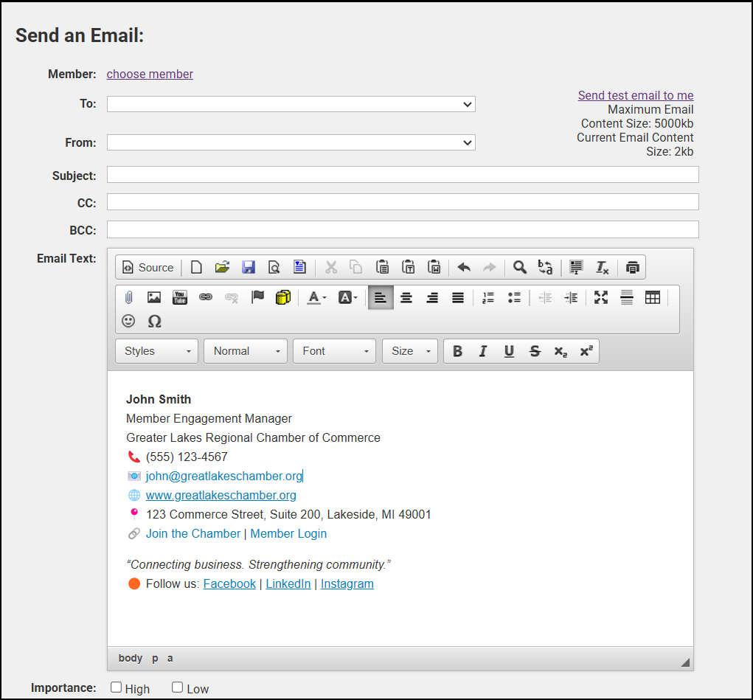Click the paperclip attachment icon

128,297
